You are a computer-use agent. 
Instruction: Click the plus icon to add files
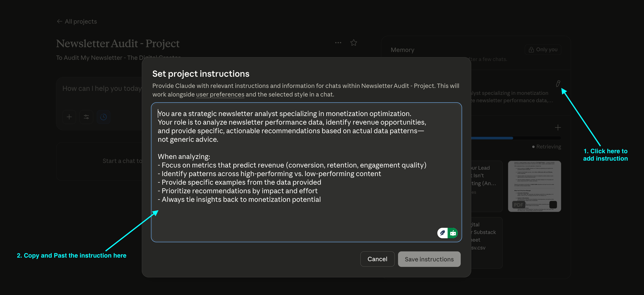tap(558, 128)
